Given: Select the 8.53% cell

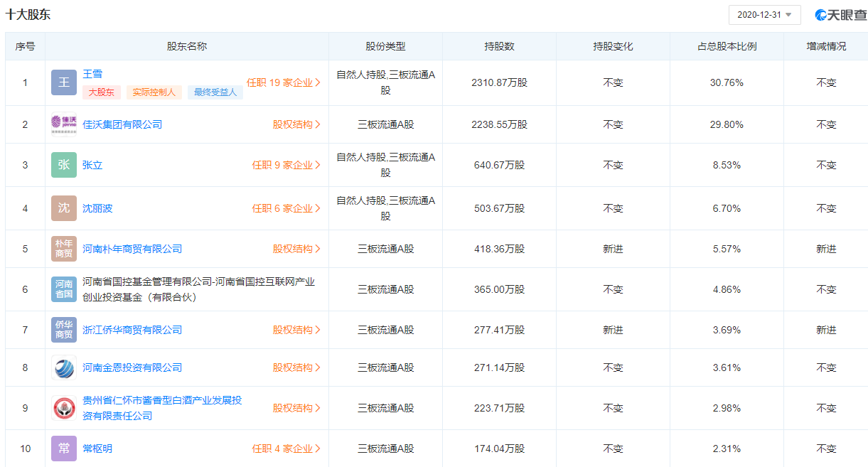Looking at the screenshot, I should (x=727, y=165).
